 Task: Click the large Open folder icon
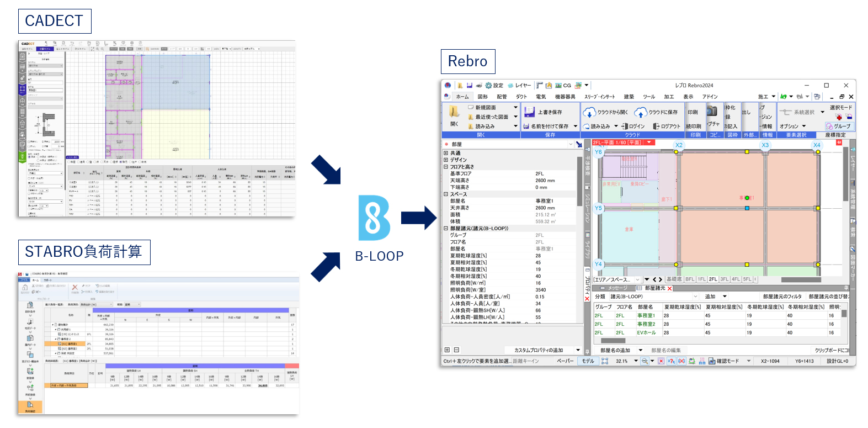pos(454,112)
